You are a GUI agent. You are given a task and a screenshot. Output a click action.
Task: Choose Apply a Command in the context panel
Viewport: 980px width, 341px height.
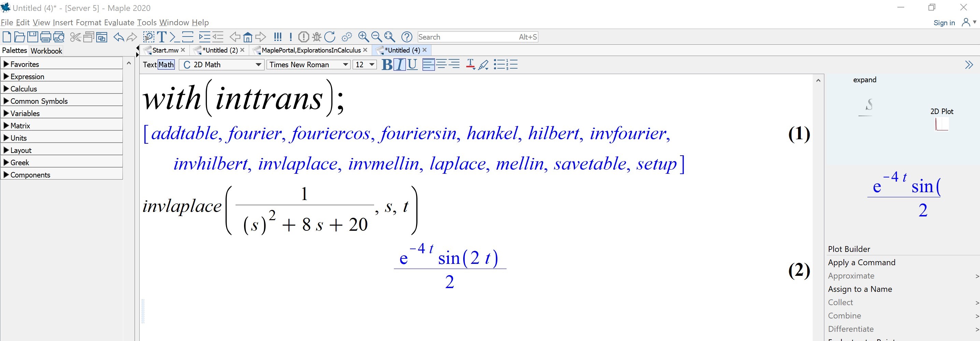coord(861,262)
